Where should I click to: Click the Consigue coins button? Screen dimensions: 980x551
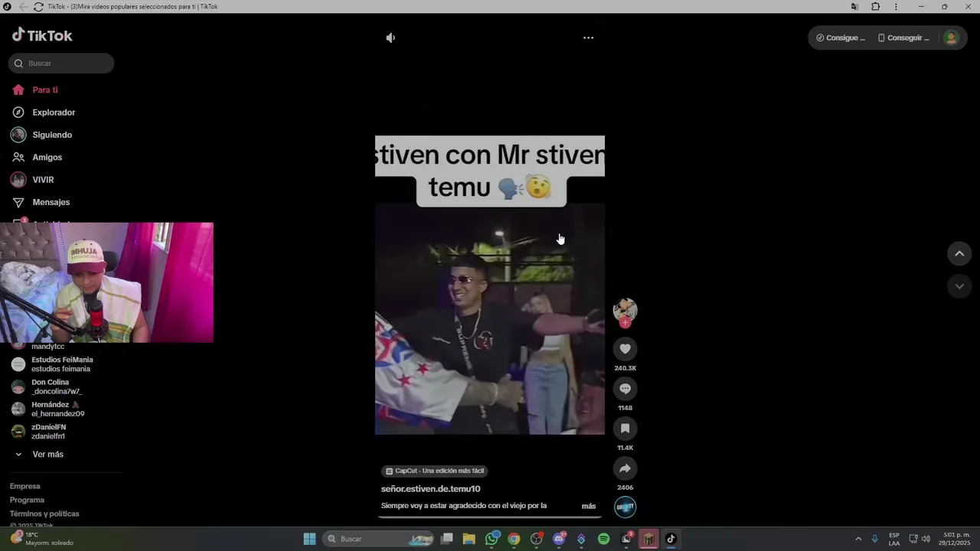[841, 37]
